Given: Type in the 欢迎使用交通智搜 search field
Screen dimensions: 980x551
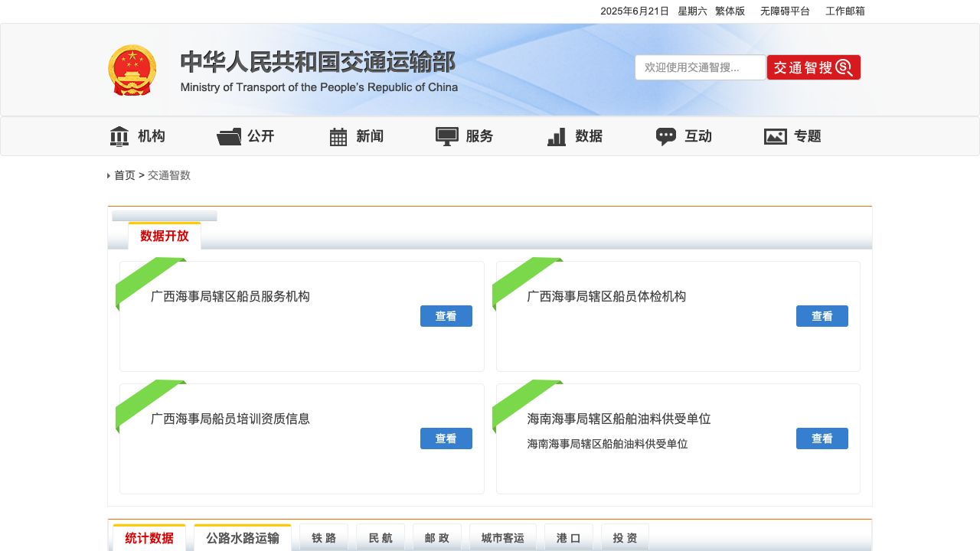Looking at the screenshot, I should pyautogui.click(x=700, y=67).
